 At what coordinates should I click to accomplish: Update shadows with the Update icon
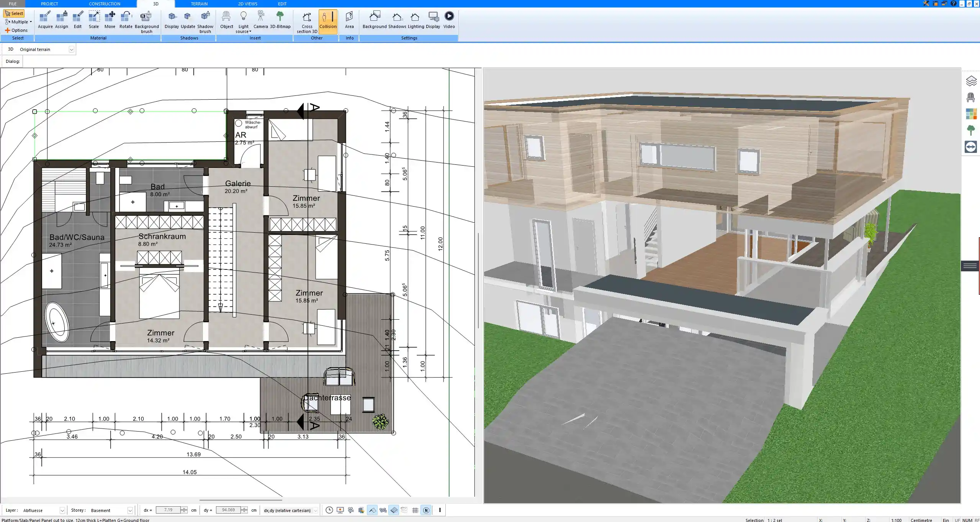tap(188, 20)
